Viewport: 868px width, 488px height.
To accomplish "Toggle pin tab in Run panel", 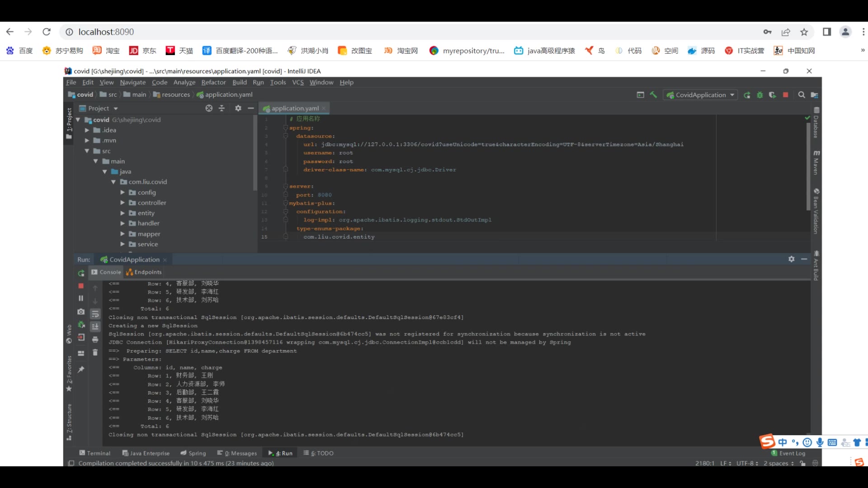I will pyautogui.click(x=81, y=370).
